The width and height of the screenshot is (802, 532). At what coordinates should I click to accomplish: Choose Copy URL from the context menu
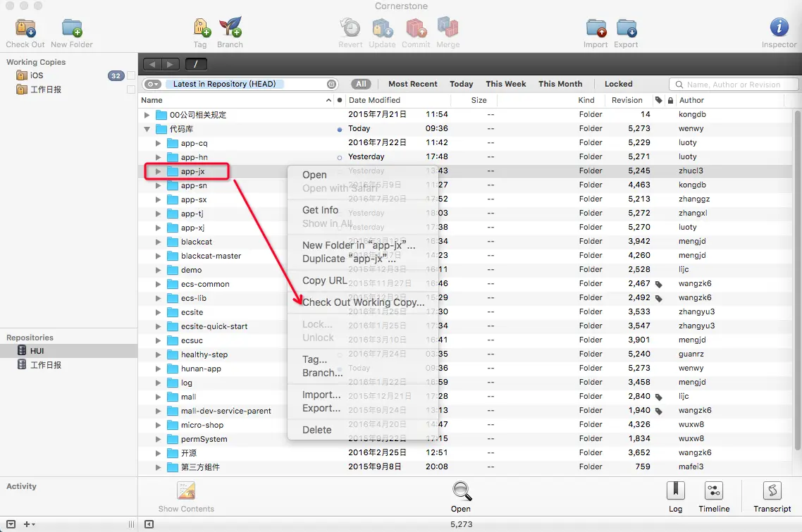(x=325, y=281)
